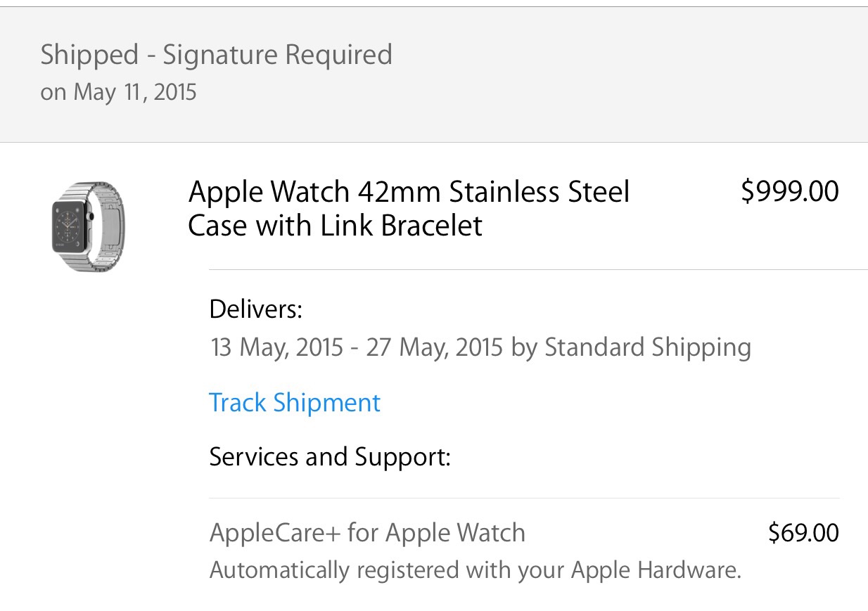Select the Apple Watch 42mm Stainless Steel title
This screenshot has width=868, height=611.
tap(409, 192)
